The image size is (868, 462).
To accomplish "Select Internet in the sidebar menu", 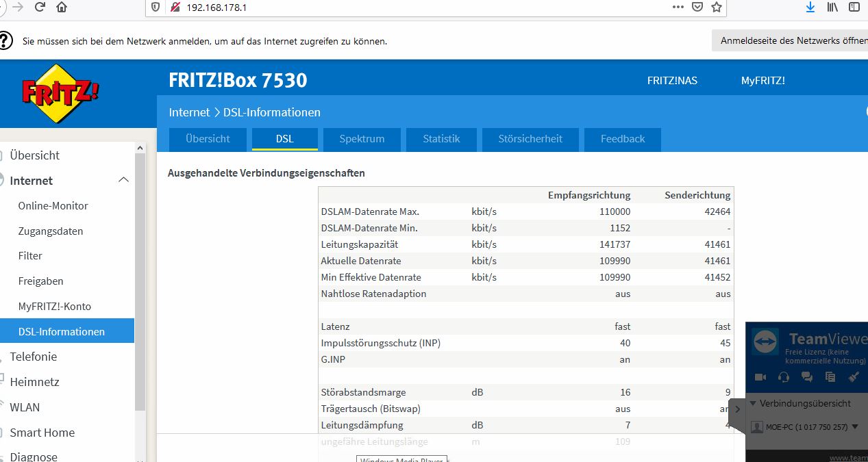I will coord(31,181).
